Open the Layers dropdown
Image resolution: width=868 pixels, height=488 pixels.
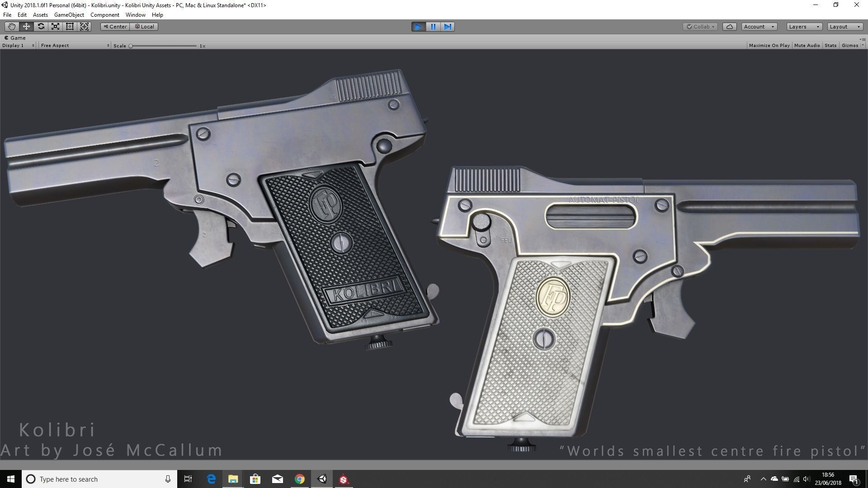tap(804, 27)
